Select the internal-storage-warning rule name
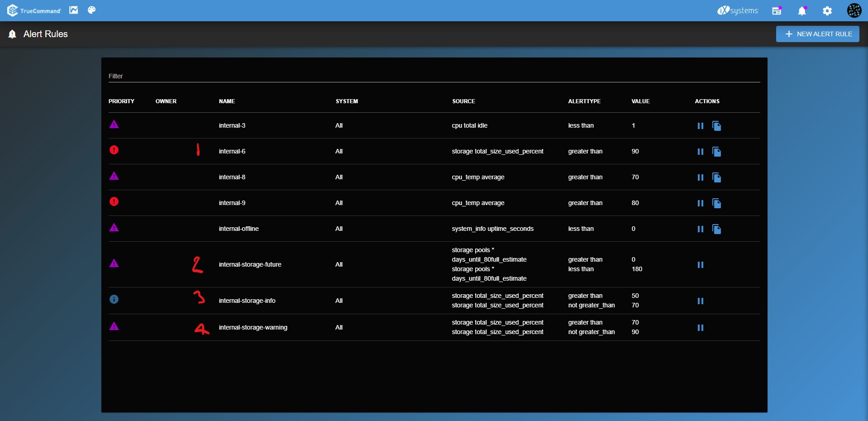Image resolution: width=868 pixels, height=421 pixels. (253, 327)
